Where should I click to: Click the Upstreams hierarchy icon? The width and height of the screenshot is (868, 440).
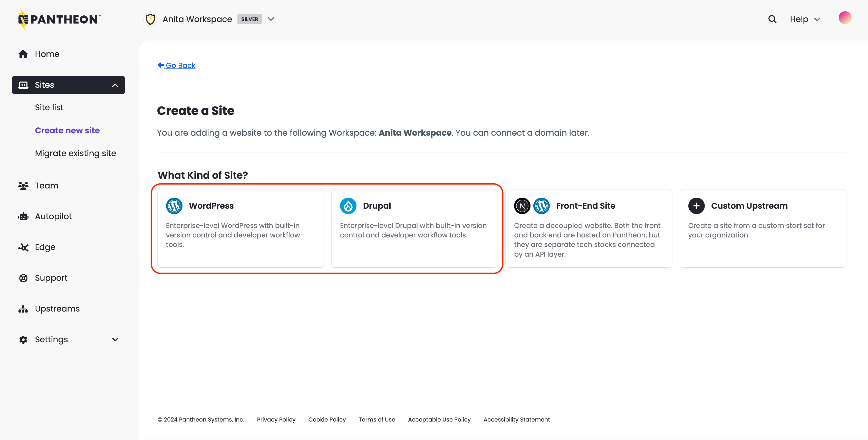[x=23, y=309]
